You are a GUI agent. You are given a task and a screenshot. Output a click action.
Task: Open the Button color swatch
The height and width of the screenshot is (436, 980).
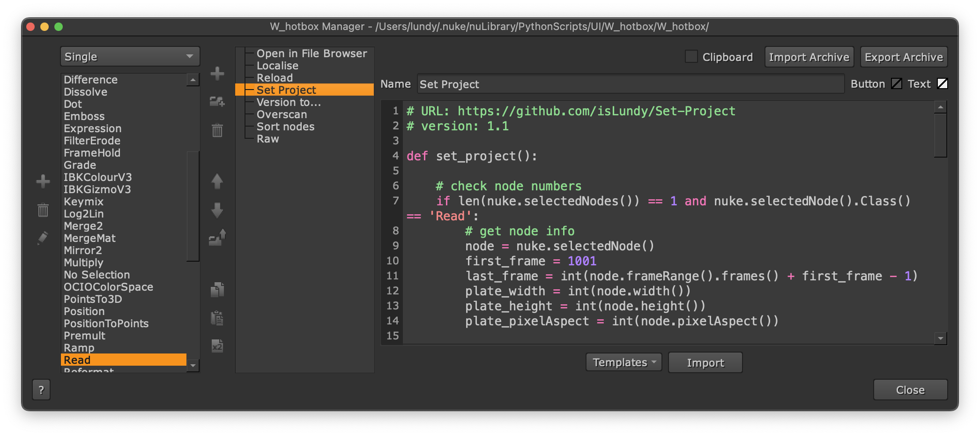point(896,84)
